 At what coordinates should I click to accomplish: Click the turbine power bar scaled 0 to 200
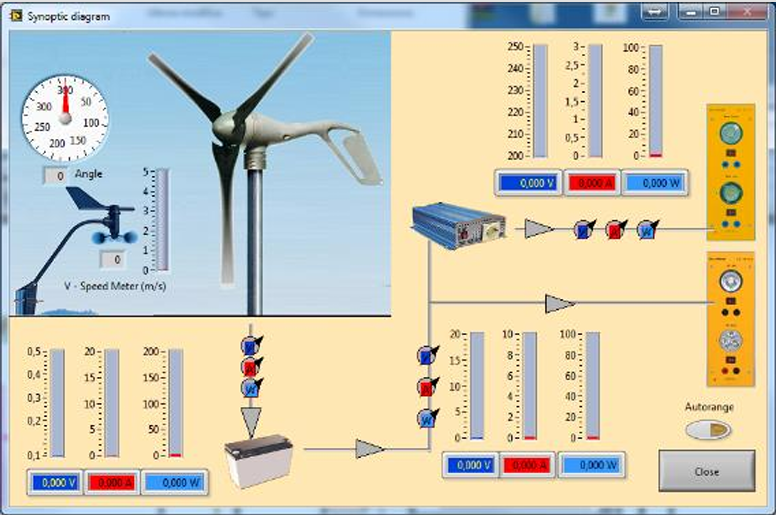pyautogui.click(x=176, y=403)
